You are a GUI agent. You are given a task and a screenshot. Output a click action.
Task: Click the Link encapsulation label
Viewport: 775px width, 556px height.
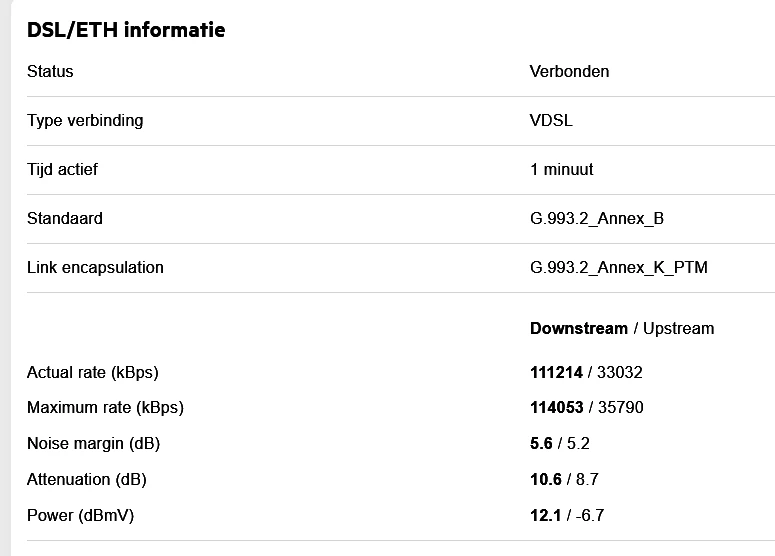[x=95, y=267]
